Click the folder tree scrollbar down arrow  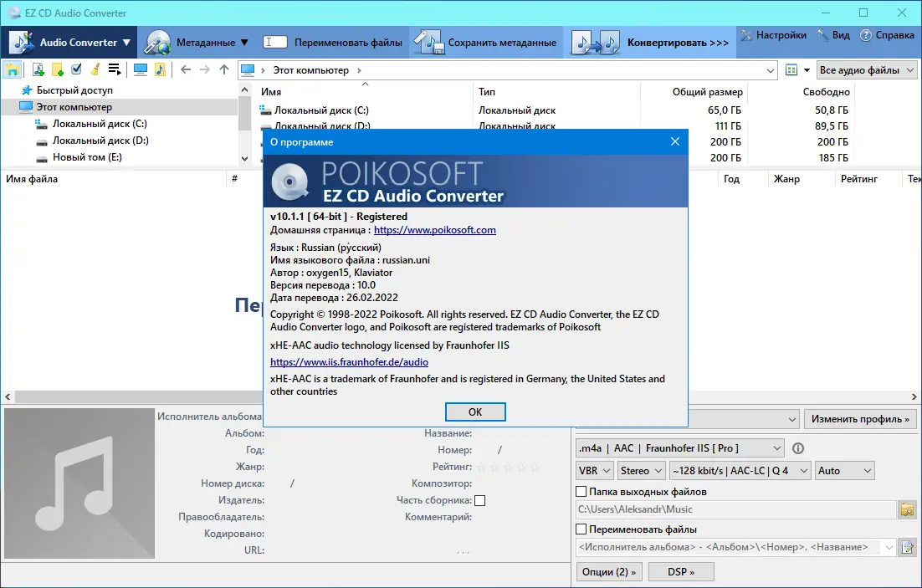click(244, 158)
